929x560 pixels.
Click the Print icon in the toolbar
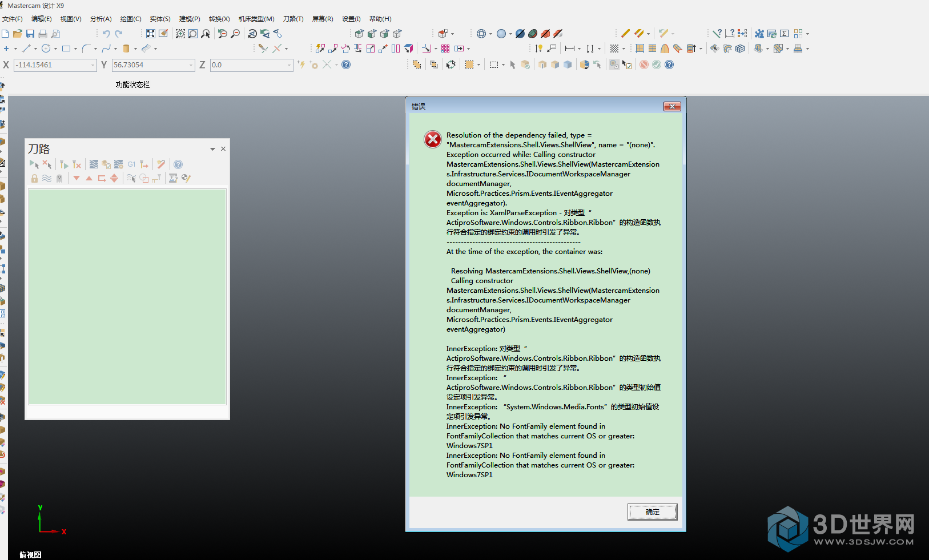43,34
